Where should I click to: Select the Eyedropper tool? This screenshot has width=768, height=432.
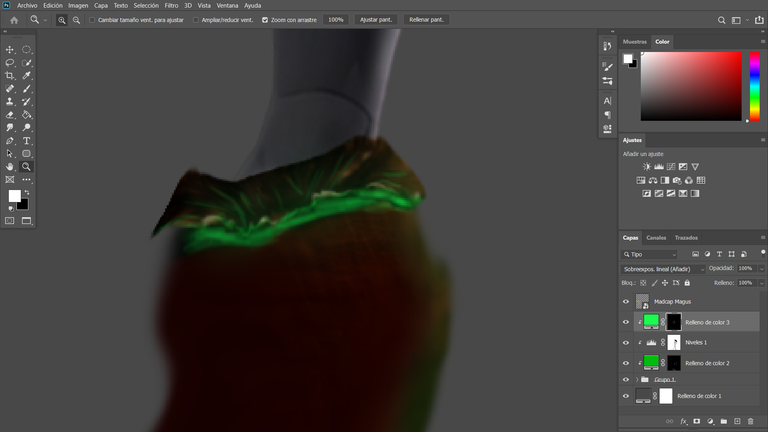(x=26, y=75)
